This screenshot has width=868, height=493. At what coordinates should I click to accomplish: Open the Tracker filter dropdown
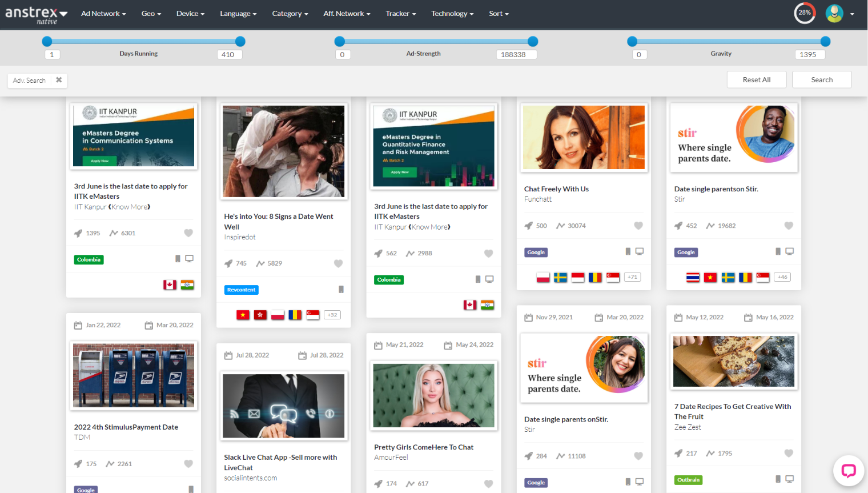[400, 14]
